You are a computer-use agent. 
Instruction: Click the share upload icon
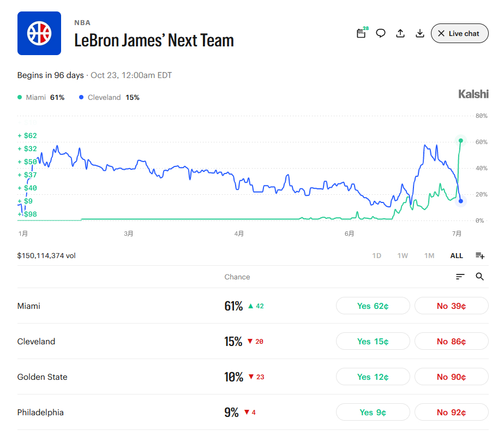pyautogui.click(x=400, y=33)
